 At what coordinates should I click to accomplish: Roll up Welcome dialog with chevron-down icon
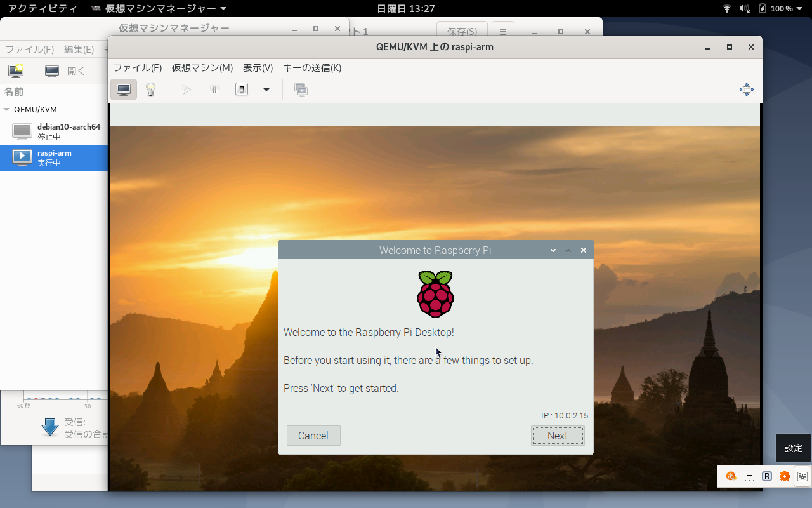[x=553, y=250]
